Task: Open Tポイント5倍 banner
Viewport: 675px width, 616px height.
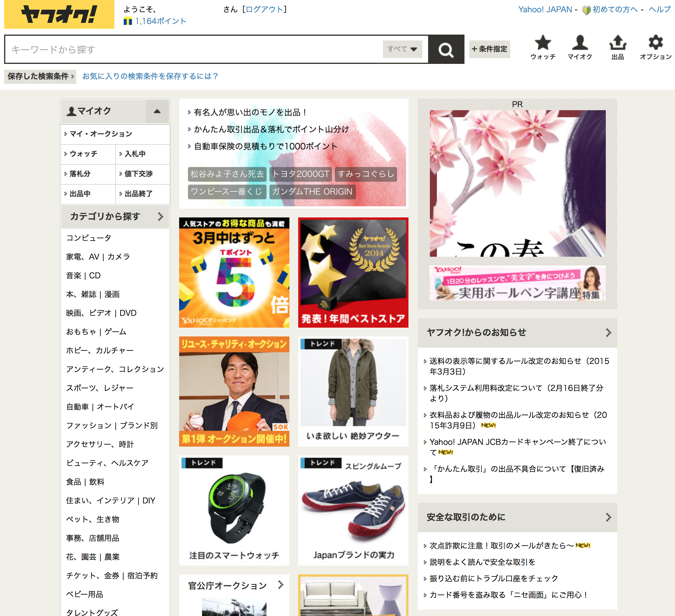Action: 234,272
